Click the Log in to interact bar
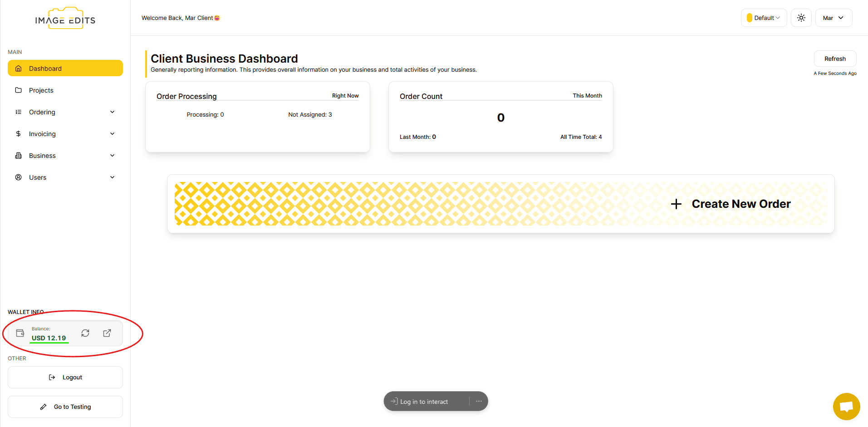The width and height of the screenshot is (868, 427). (424, 401)
